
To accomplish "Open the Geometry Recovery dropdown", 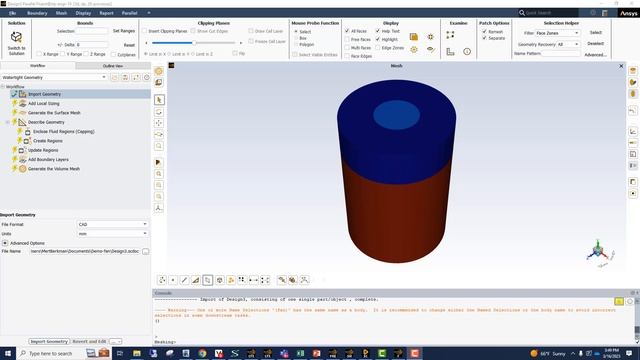I will 568,44.
